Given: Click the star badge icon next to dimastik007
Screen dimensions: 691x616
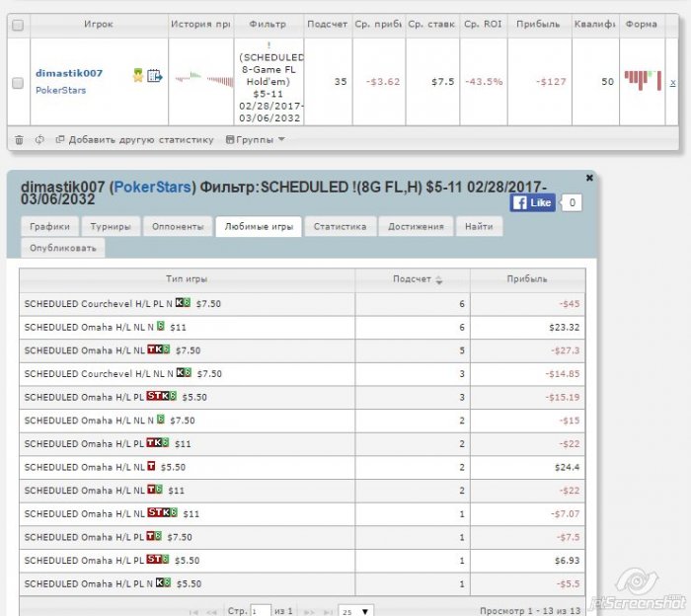Looking at the screenshot, I should point(138,75).
